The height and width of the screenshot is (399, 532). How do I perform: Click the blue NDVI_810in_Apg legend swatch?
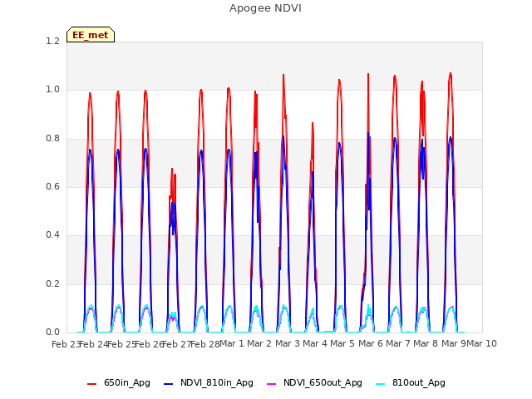pos(168,384)
